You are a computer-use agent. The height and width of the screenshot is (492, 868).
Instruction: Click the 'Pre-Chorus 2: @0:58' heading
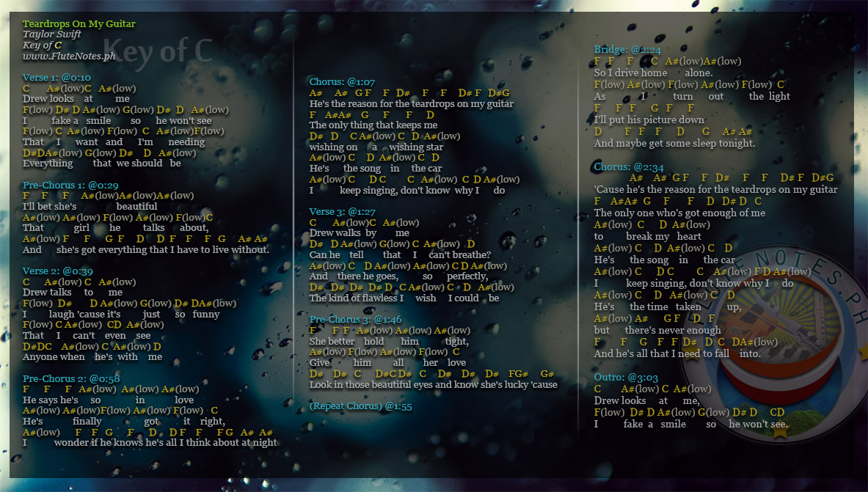coord(71,379)
